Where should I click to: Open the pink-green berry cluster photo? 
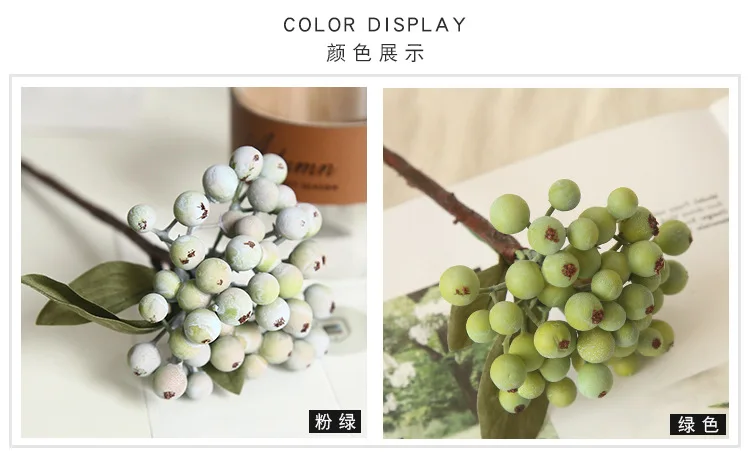point(194,262)
